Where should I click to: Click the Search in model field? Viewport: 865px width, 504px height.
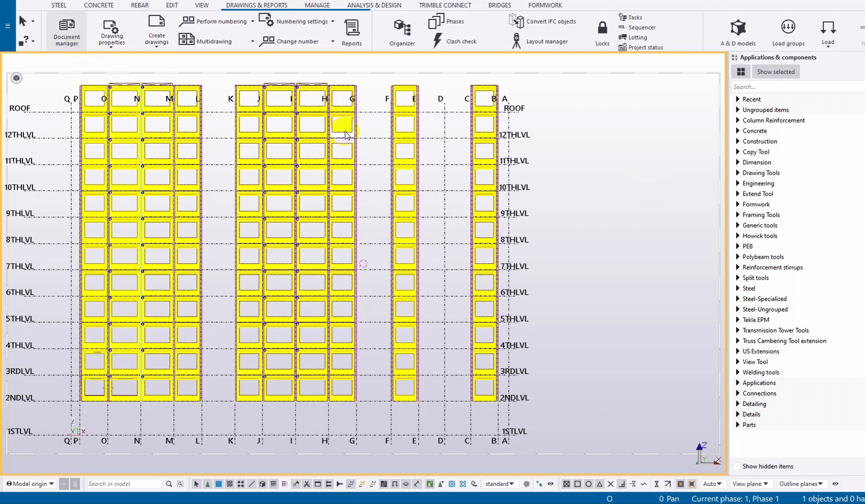(124, 484)
